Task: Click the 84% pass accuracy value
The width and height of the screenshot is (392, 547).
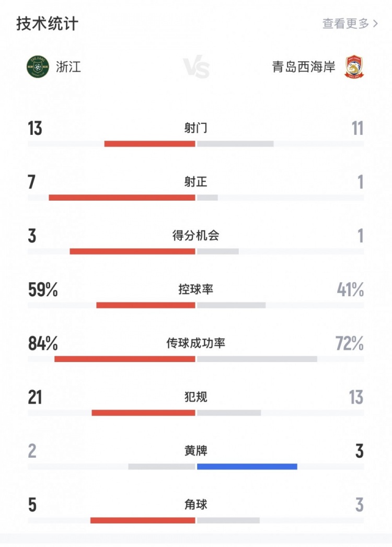Action: pos(43,344)
